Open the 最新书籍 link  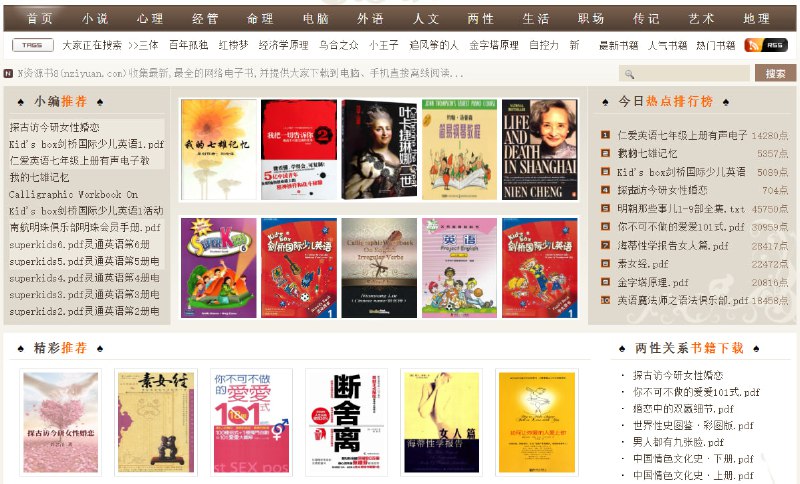pos(618,45)
